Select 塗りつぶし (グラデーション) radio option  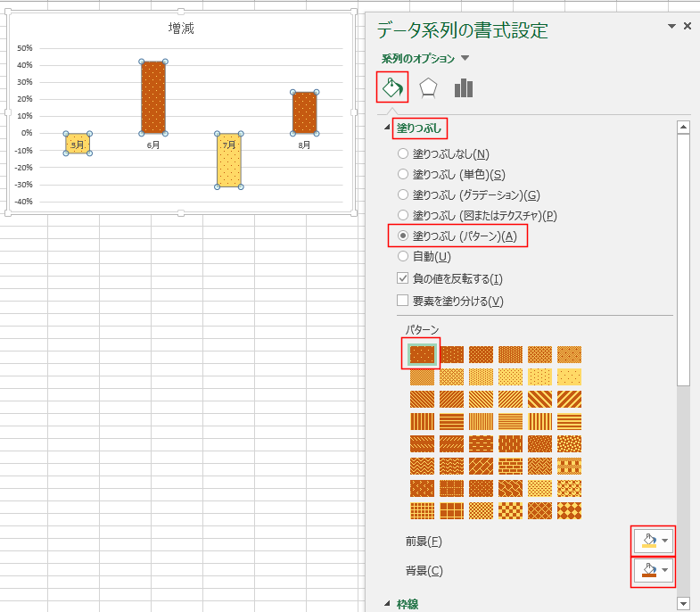tap(403, 195)
